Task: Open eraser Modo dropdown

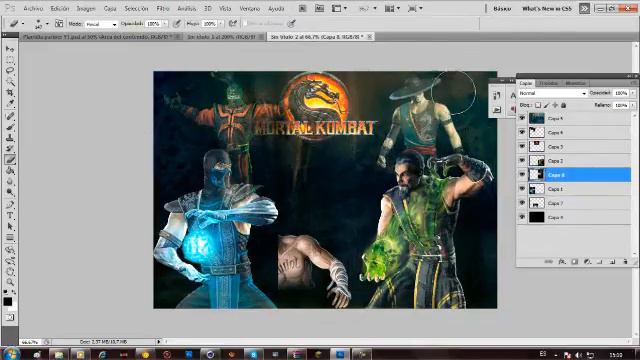Action: tap(101, 24)
